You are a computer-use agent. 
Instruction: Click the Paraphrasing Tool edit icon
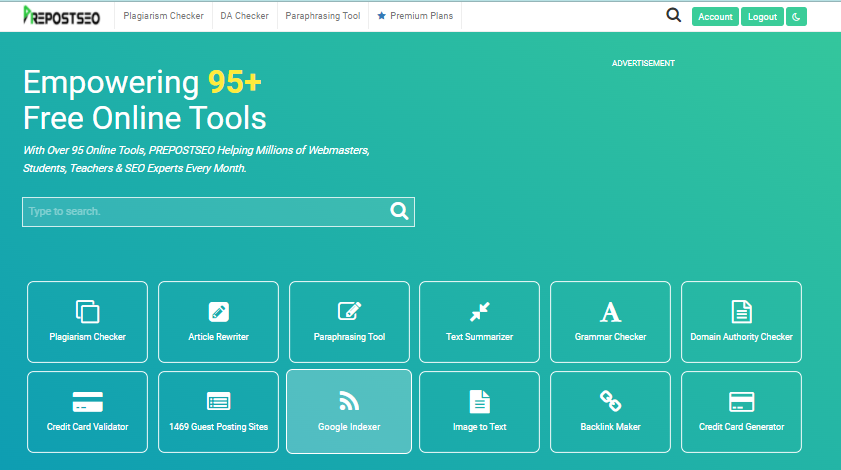350,311
